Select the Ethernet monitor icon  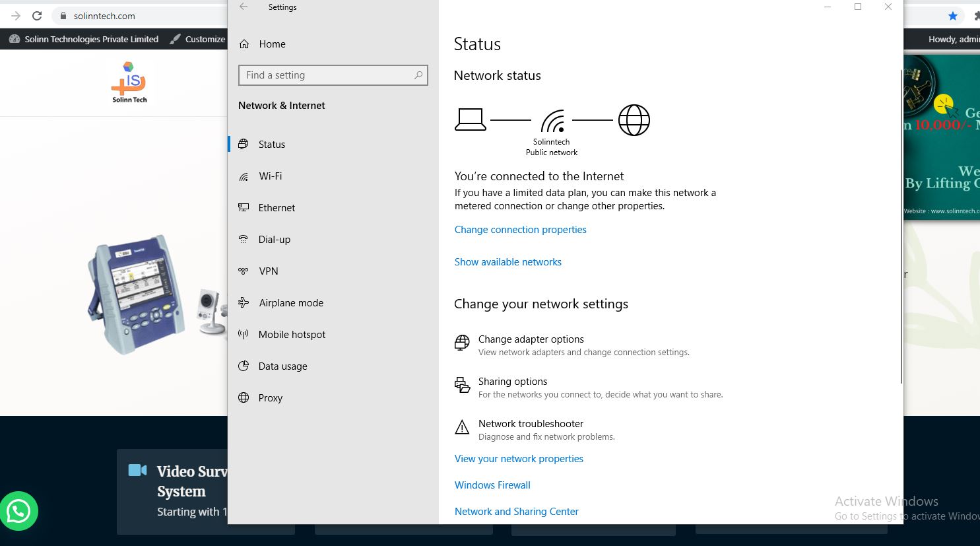coord(244,208)
